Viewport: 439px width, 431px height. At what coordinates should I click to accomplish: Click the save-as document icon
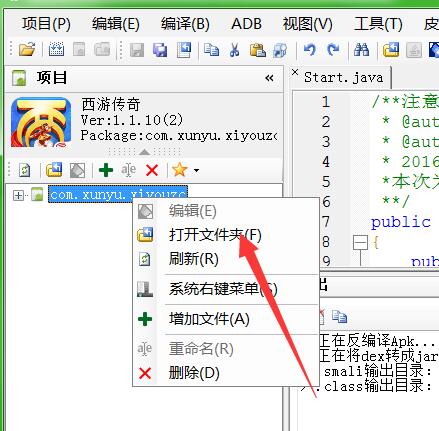tap(184, 50)
